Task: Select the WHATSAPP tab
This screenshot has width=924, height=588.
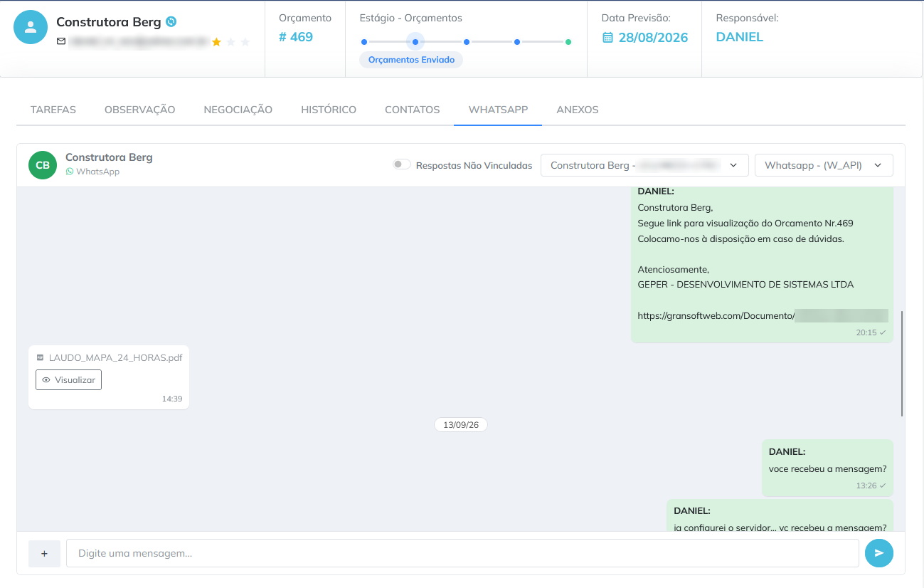Action: [498, 110]
